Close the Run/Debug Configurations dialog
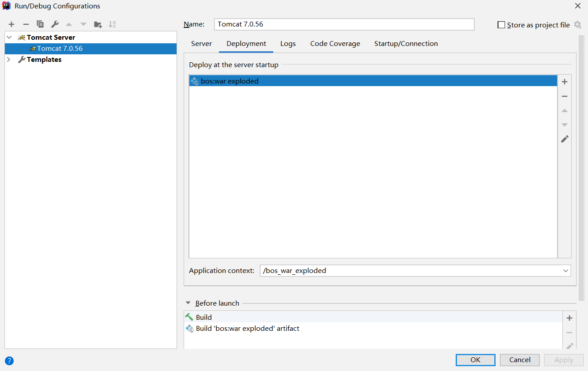Viewport: 588px width, 371px height. pyautogui.click(x=577, y=6)
